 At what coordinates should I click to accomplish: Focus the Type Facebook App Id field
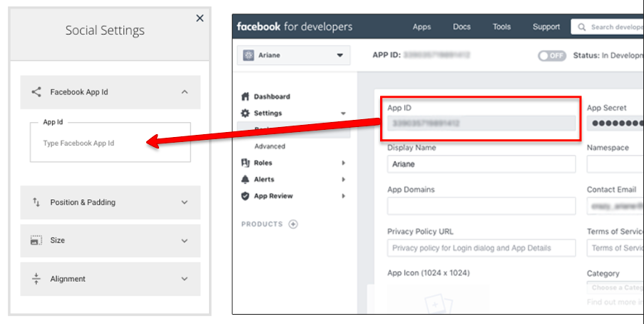click(110, 143)
